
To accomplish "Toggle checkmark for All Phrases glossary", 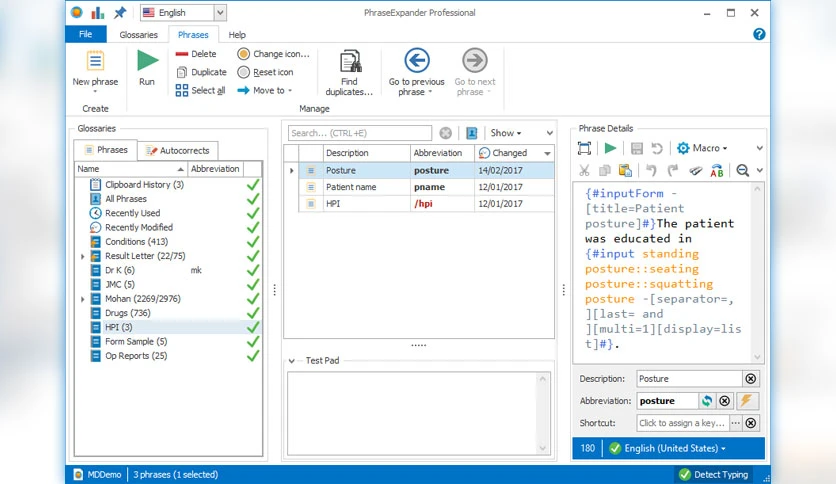I will 253,199.
